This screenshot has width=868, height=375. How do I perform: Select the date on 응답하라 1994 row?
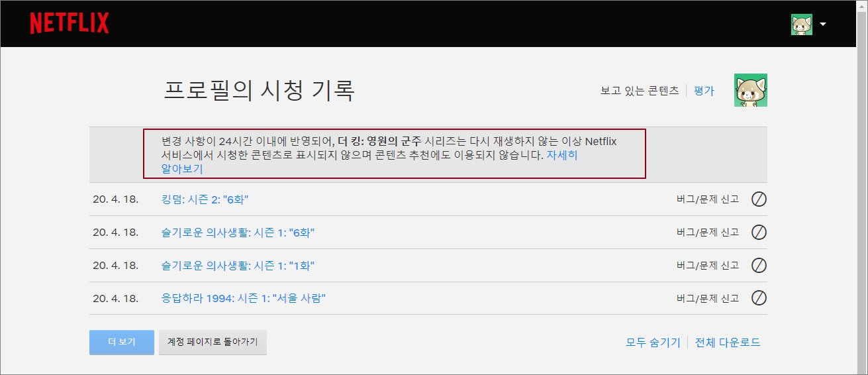coord(115,298)
